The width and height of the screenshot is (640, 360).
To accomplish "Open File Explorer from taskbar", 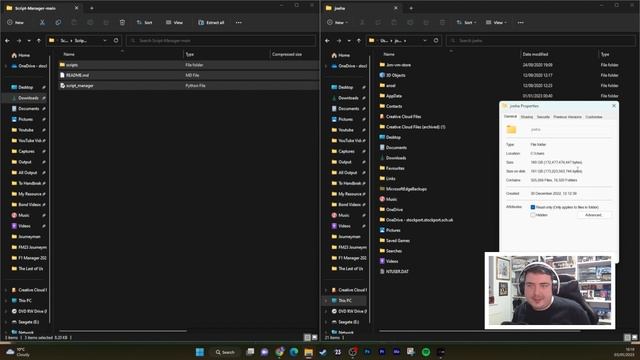I will [309, 352].
